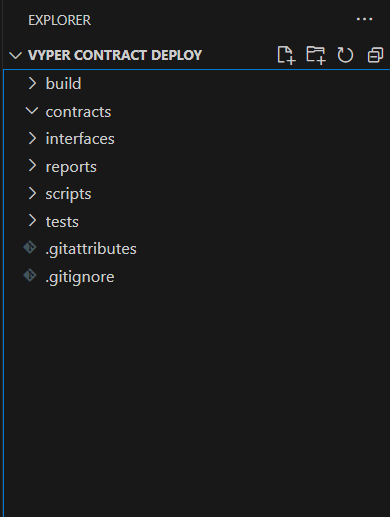Screen dimensions: 390x517
Task: Click the git icon beside .gitattributes
Action: pyautogui.click(x=30, y=248)
